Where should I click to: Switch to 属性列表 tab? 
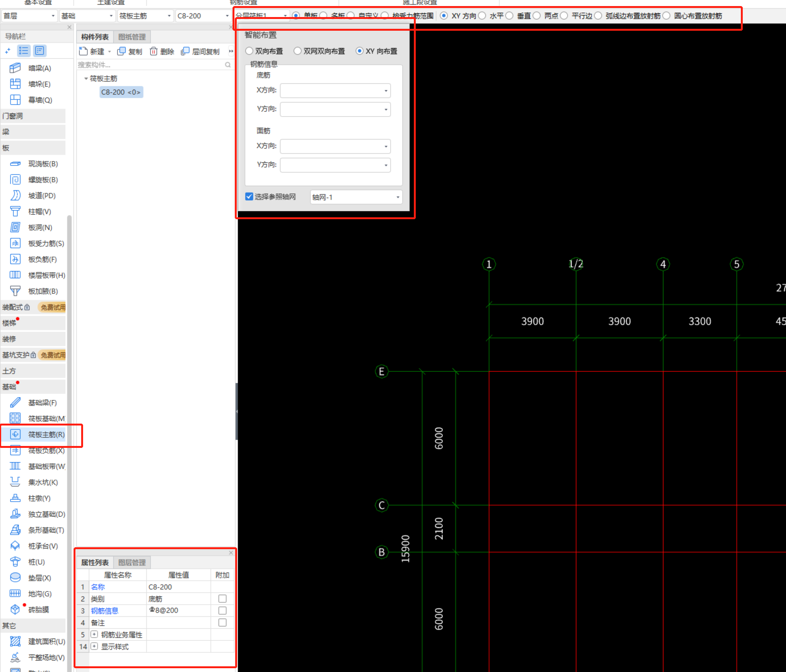(x=95, y=562)
